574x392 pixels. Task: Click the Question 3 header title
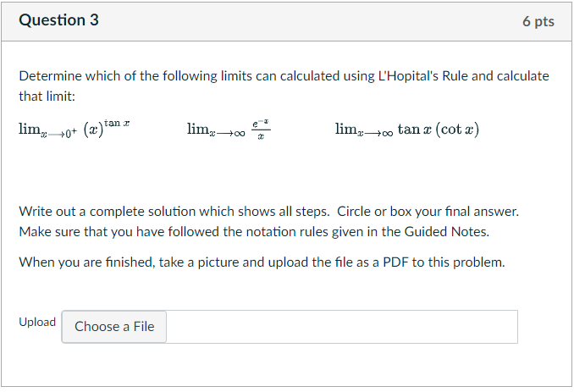coord(58,20)
